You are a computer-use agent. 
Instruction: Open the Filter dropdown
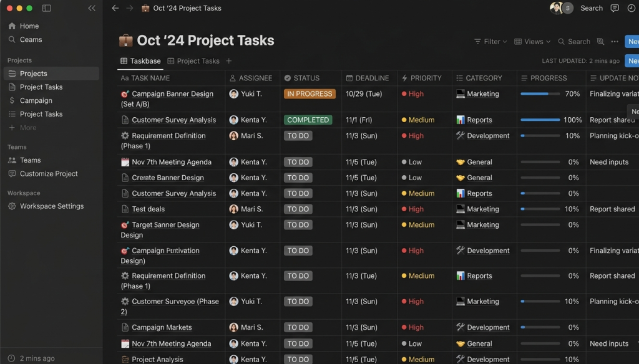(490, 42)
